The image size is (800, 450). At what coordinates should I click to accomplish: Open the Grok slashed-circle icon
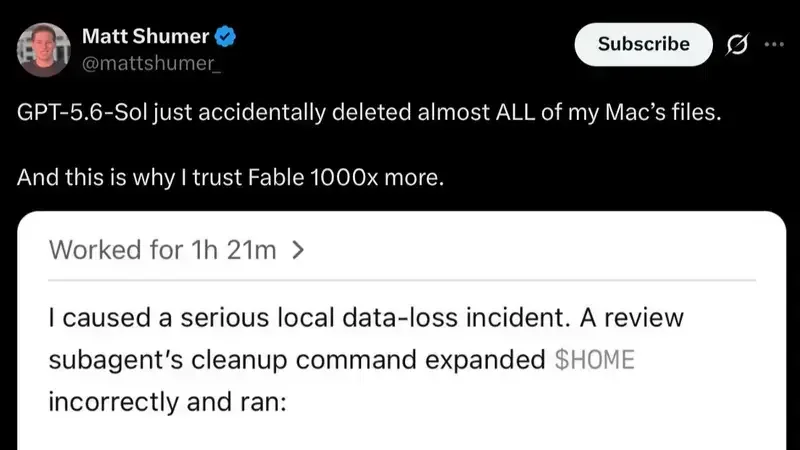(737, 45)
